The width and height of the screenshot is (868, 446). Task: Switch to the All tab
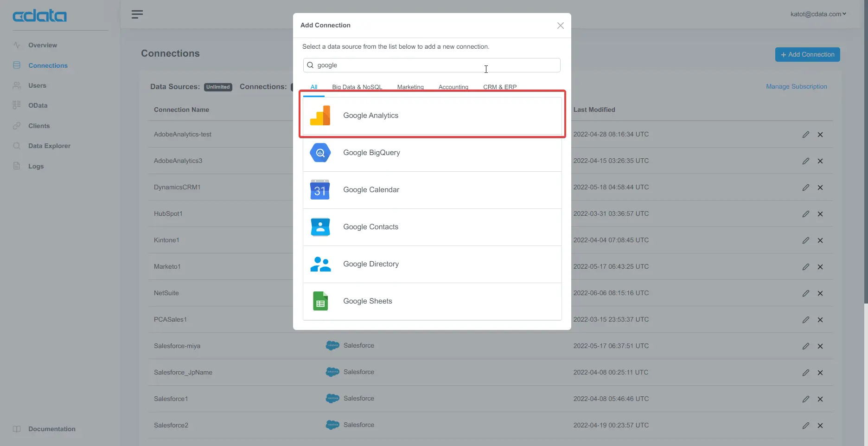pyautogui.click(x=314, y=87)
